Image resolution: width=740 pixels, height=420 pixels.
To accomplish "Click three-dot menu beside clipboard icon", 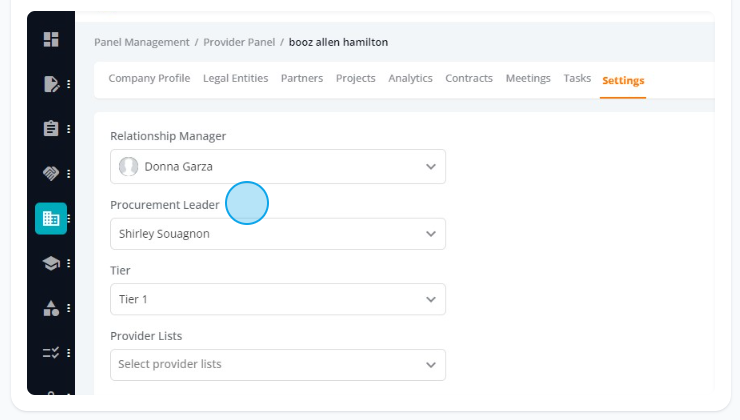I will pyautogui.click(x=69, y=129).
